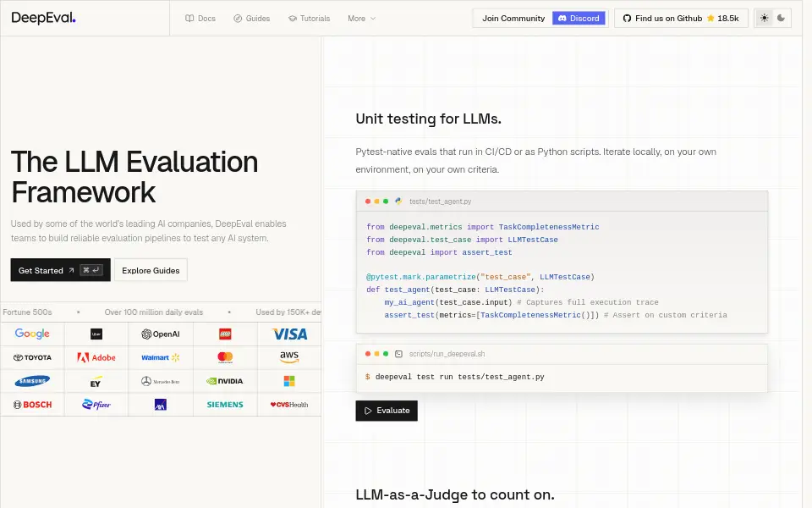
Task: Select the Mastercard logo
Action: tap(225, 357)
